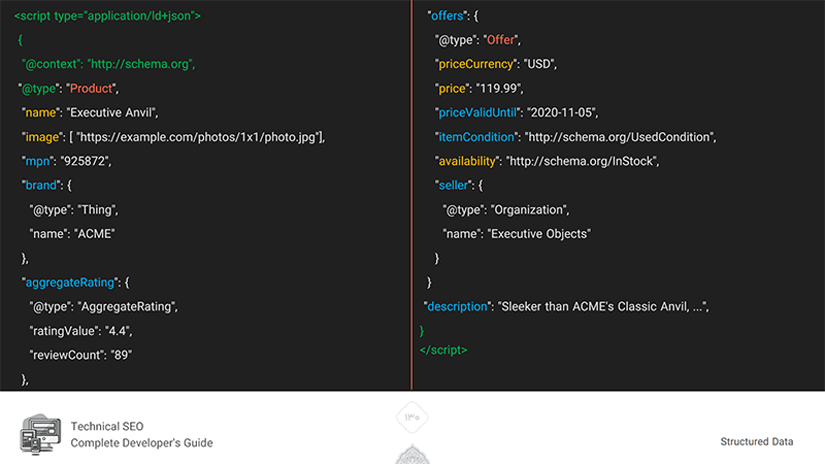825x464 pixels.
Task: Click the "@type": "Product" line
Action: point(68,88)
